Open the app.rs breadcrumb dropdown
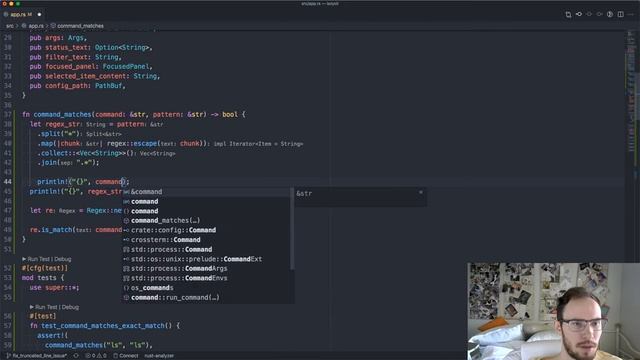The image size is (640, 360). tap(36, 26)
